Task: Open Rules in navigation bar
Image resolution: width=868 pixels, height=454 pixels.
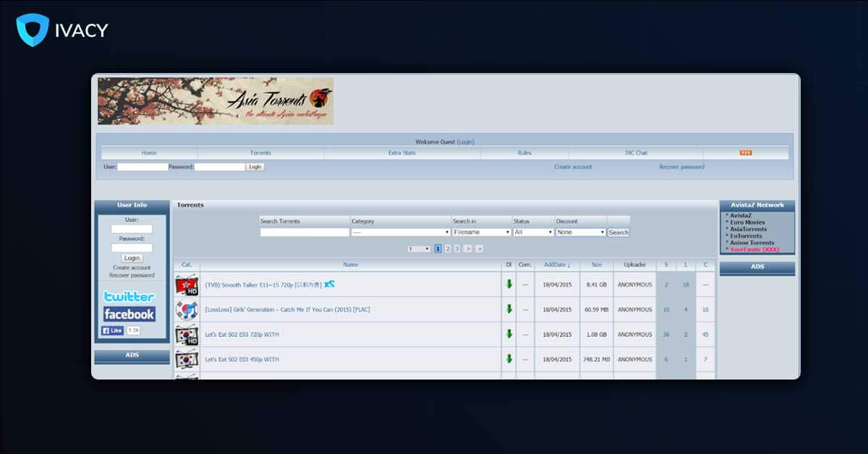Action: pyautogui.click(x=524, y=153)
